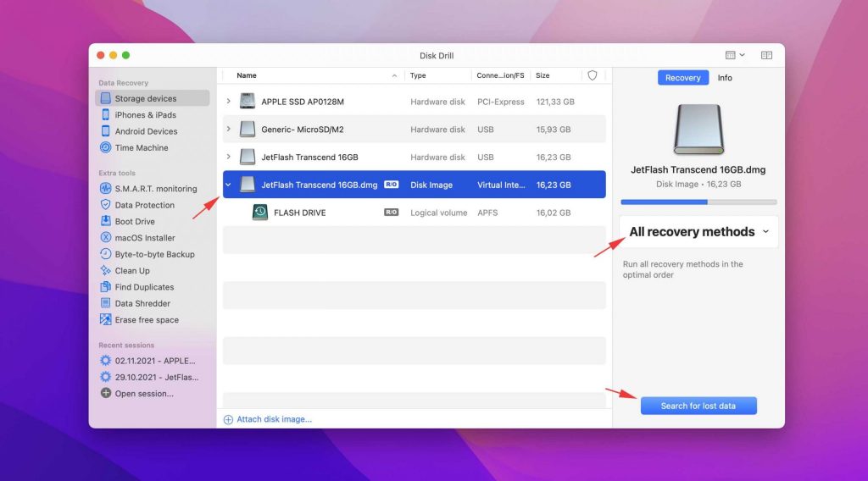Click the large disk image in the Recovery panel
Image resolution: width=868 pixels, height=481 pixels.
698,130
